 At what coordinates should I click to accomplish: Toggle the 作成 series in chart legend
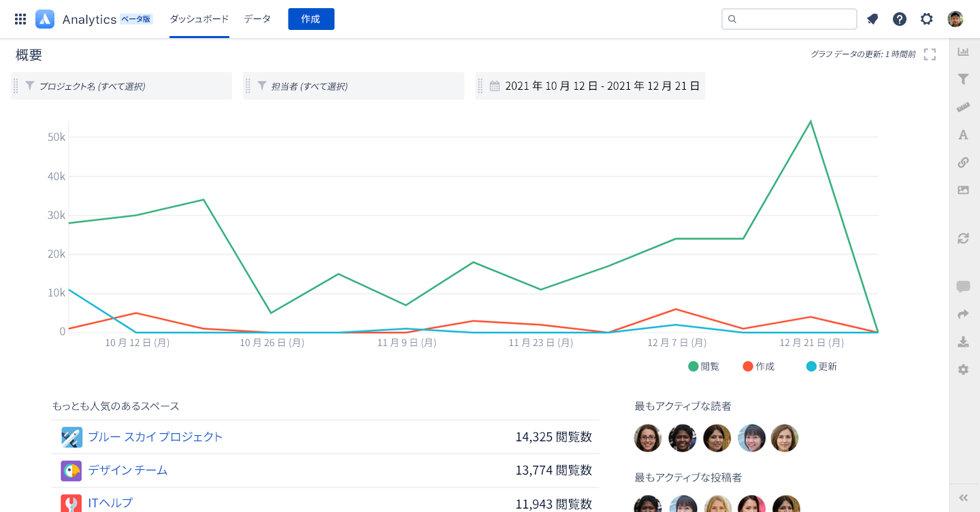tap(759, 366)
